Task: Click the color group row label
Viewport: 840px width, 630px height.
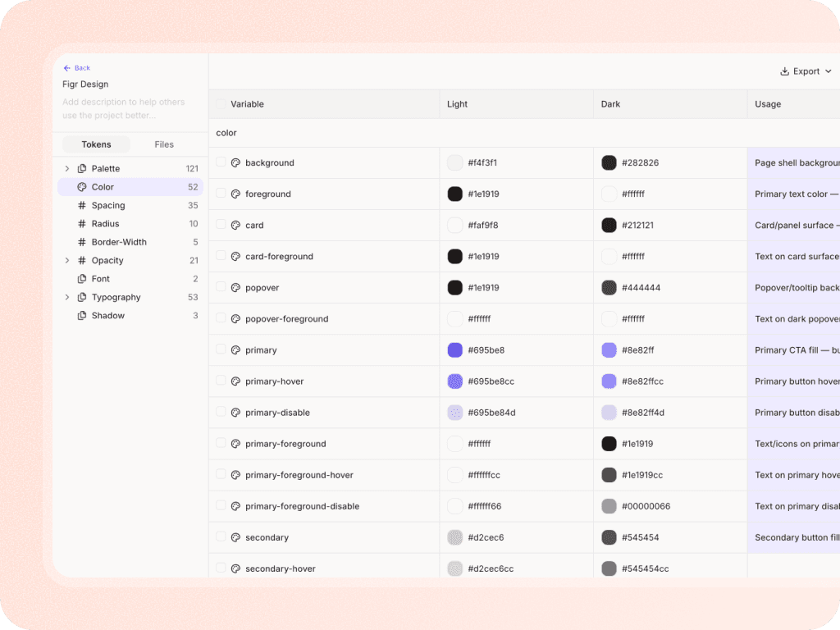Action: click(226, 133)
